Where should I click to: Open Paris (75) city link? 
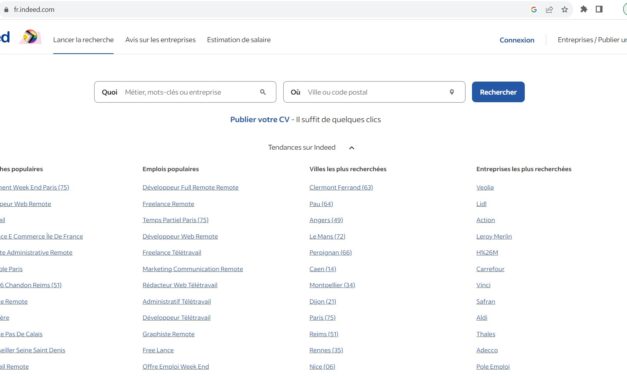[x=322, y=318]
